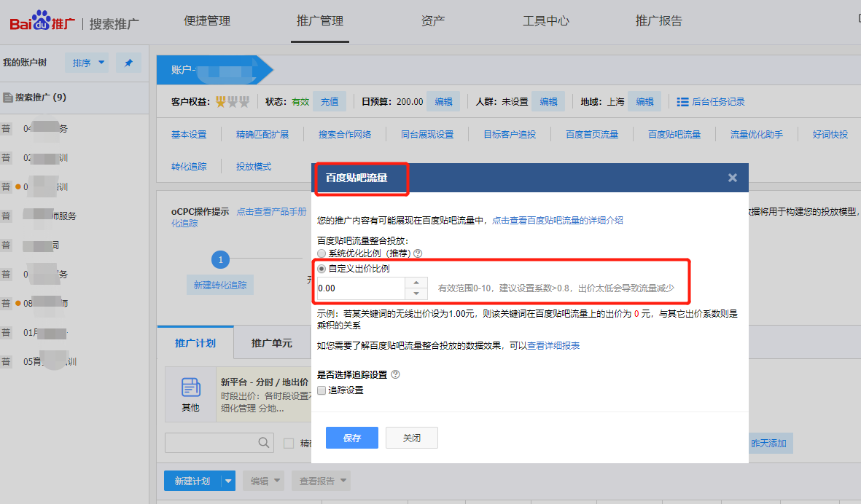The image size is (861, 504).
Task: Click the Baidu Tuiguang logo
Action: click(x=42, y=22)
